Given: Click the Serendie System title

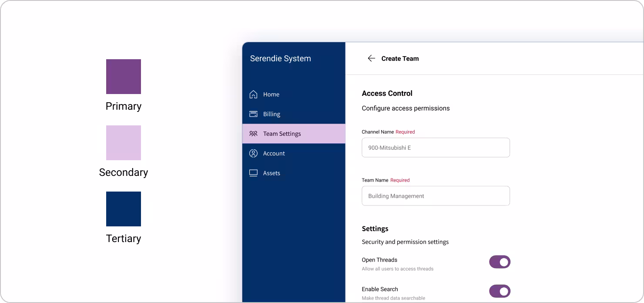Looking at the screenshot, I should coord(280,58).
